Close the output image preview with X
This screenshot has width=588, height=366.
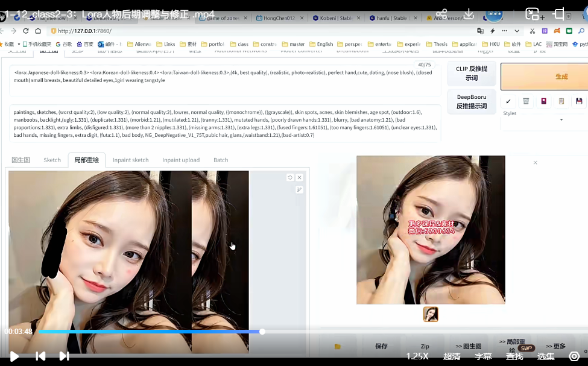(535, 162)
